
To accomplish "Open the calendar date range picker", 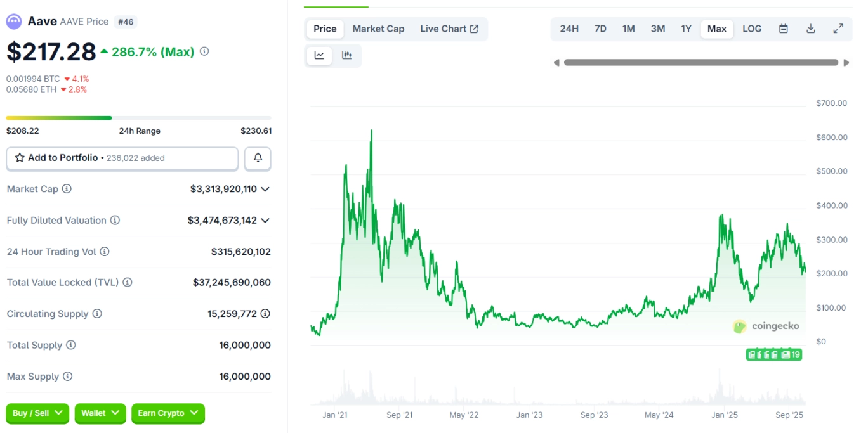I will tap(784, 29).
